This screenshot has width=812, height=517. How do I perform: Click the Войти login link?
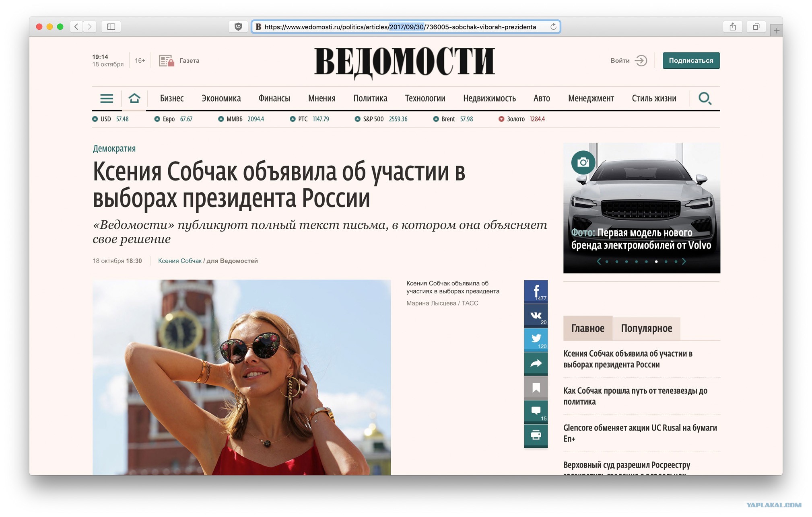(620, 61)
